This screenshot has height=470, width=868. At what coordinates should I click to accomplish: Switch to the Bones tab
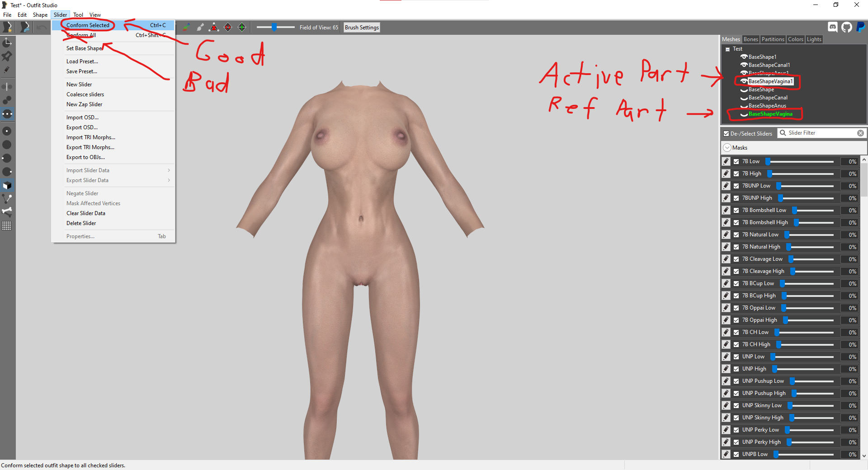coord(751,39)
